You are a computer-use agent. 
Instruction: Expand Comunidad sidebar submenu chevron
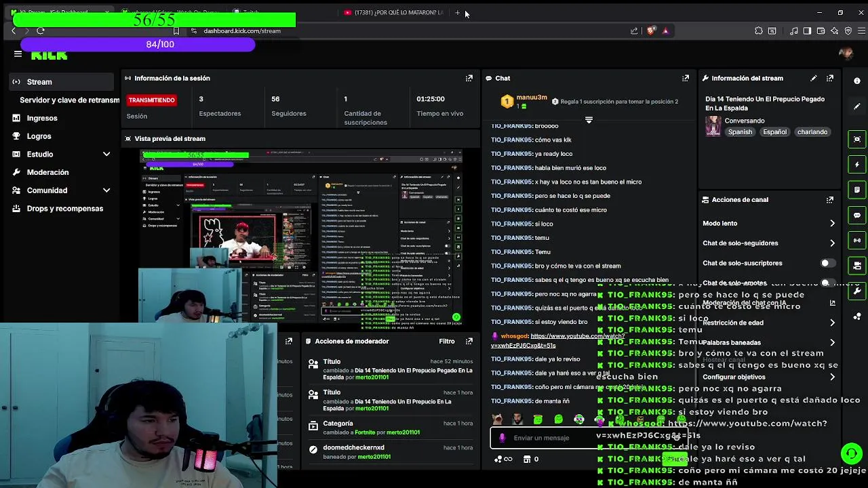[x=106, y=190]
